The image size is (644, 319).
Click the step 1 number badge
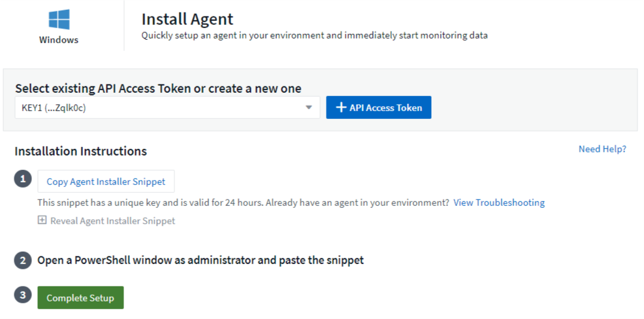(23, 180)
